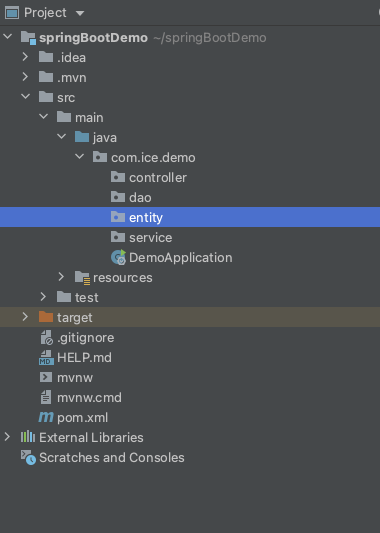Viewport: 380px width, 533px height.
Task: Click the Maven pom.xml file icon
Action: [46, 417]
